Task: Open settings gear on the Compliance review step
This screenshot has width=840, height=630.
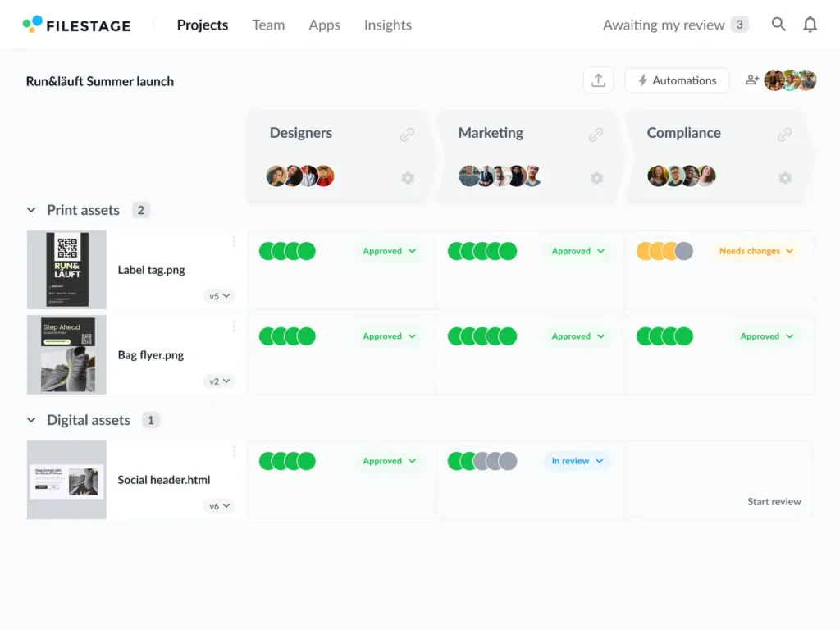Action: point(784,177)
